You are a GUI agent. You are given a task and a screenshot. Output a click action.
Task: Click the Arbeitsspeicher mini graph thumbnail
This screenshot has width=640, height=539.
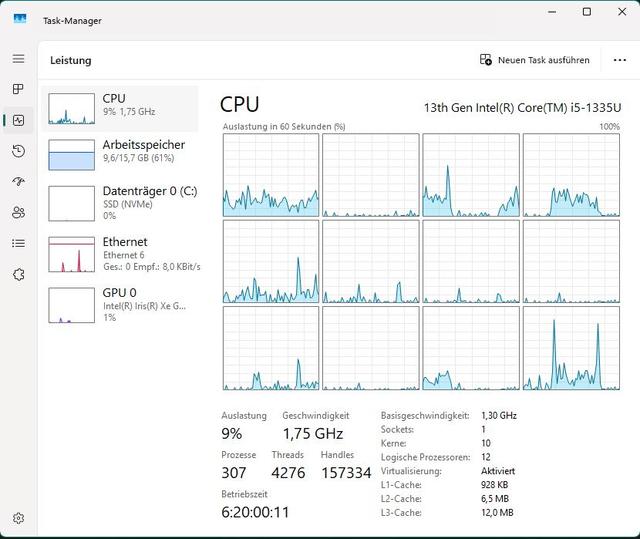click(71, 155)
